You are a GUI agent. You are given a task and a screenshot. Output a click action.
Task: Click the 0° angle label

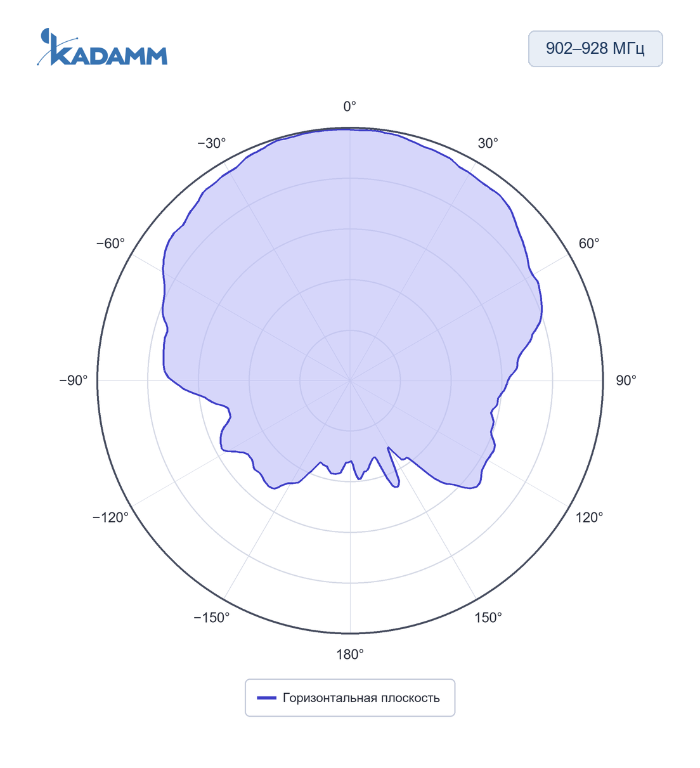tap(350, 107)
